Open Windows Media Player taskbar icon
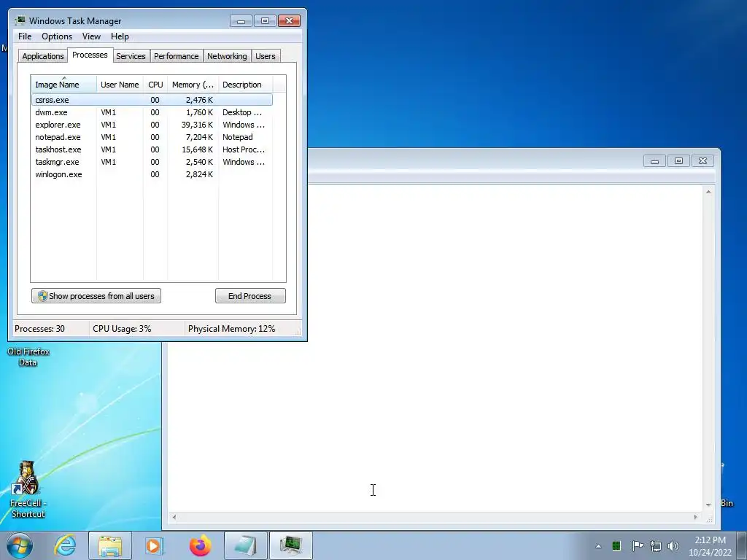The height and width of the screenshot is (560, 747). (155, 545)
